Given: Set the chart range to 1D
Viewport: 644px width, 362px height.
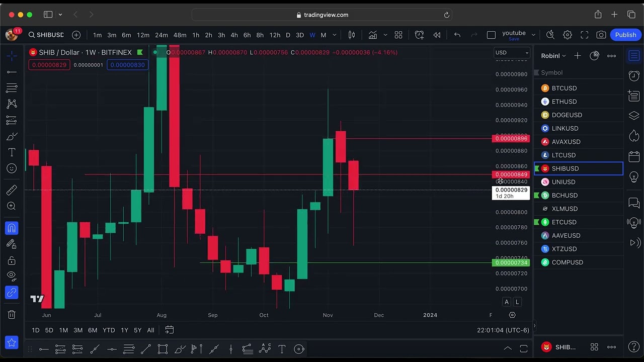Looking at the screenshot, I should click(35, 330).
